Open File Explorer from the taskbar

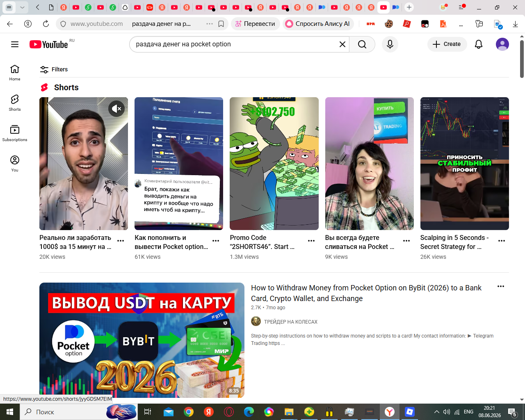click(289, 412)
